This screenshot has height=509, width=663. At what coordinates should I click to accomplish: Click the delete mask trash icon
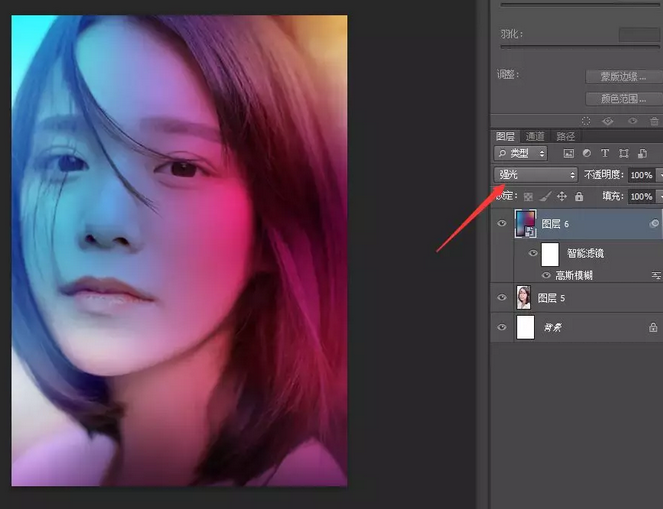pos(654,121)
